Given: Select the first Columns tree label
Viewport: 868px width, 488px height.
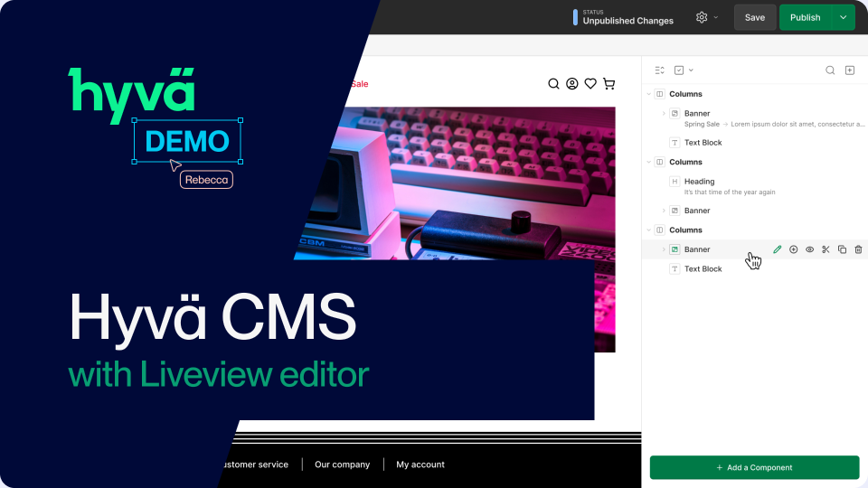Looking at the screenshot, I should (x=685, y=94).
